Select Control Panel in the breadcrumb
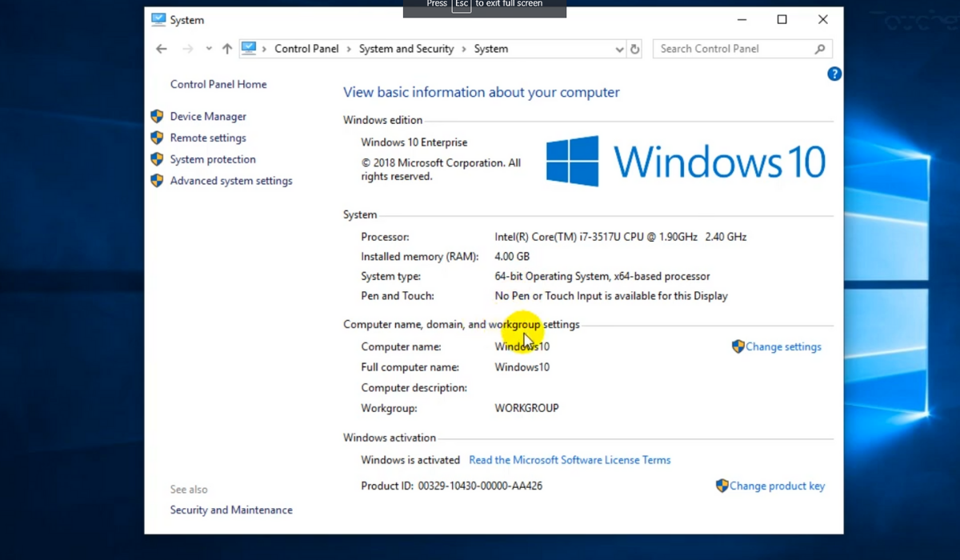The width and height of the screenshot is (960, 560). coord(306,49)
